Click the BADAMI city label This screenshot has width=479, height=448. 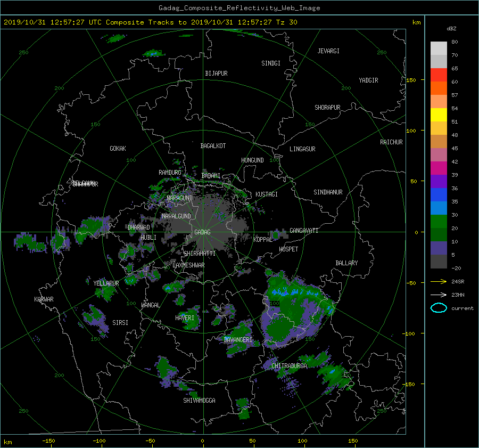pyautogui.click(x=211, y=176)
